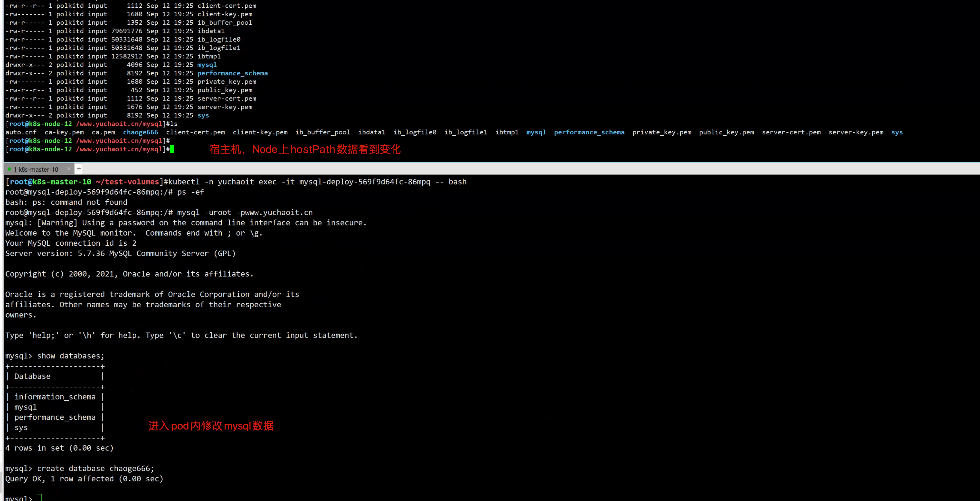
Task: Click the information_schema row in the table
Action: [x=55, y=396]
